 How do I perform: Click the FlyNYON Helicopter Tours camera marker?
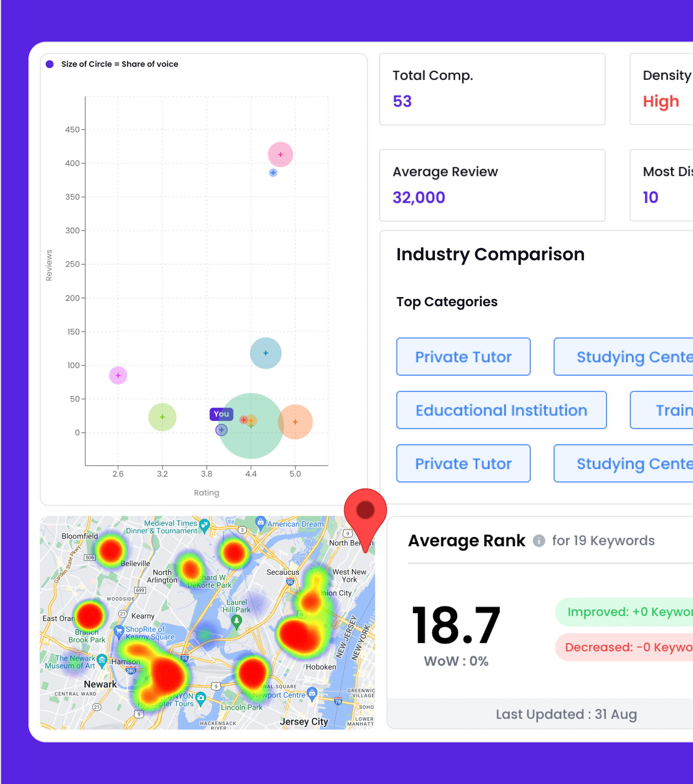(200, 699)
